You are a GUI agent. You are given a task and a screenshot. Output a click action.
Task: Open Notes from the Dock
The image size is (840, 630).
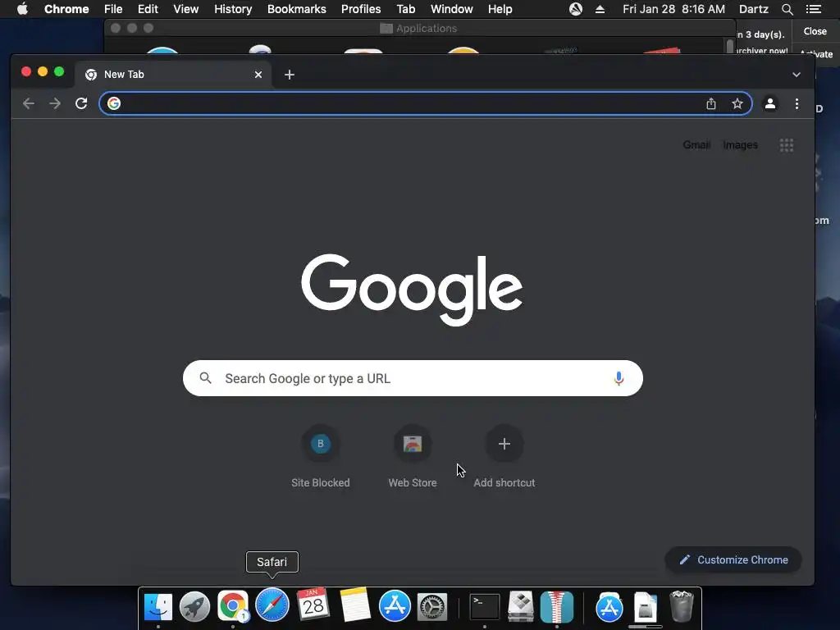tap(354, 605)
